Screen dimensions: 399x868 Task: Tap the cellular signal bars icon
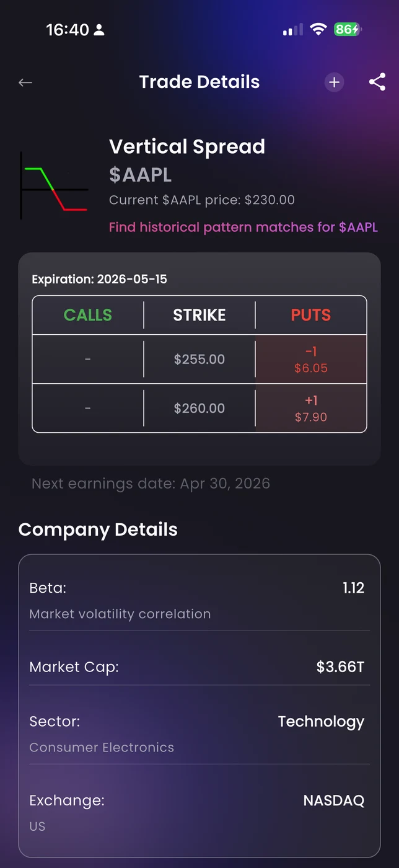click(x=292, y=29)
